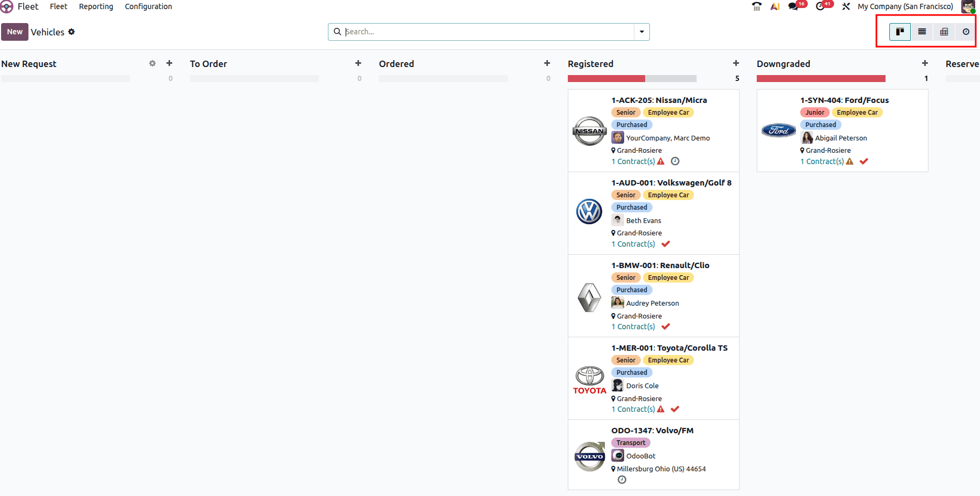Open Renault/Clio contracts link
Viewport: 980px width, 496px height.
[633, 327]
